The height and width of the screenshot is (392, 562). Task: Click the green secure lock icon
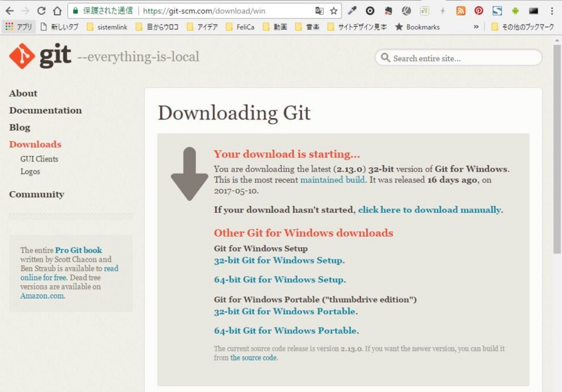[75, 11]
